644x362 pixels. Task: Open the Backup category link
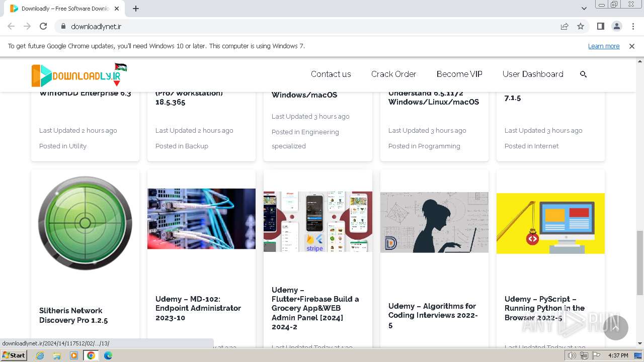(196, 146)
